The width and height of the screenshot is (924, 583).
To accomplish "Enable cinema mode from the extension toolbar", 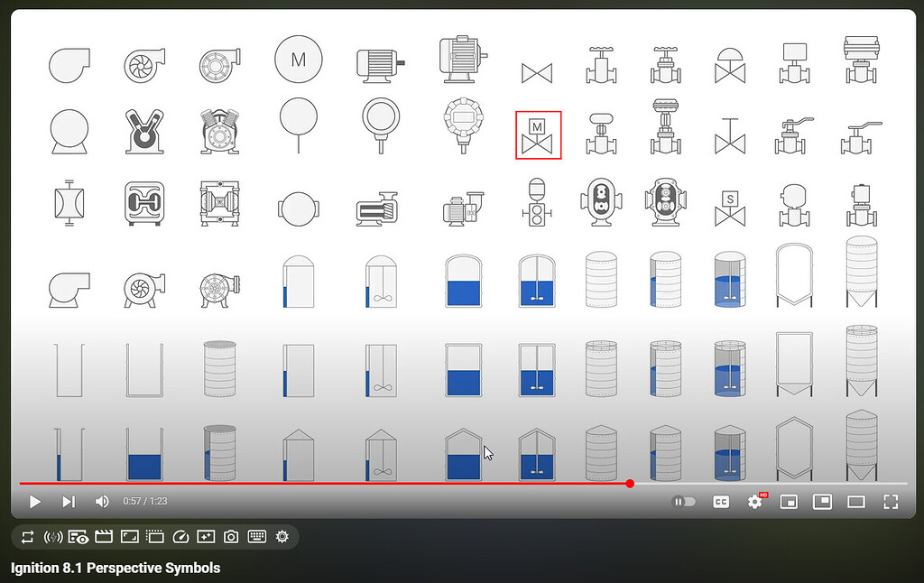I will (129, 537).
